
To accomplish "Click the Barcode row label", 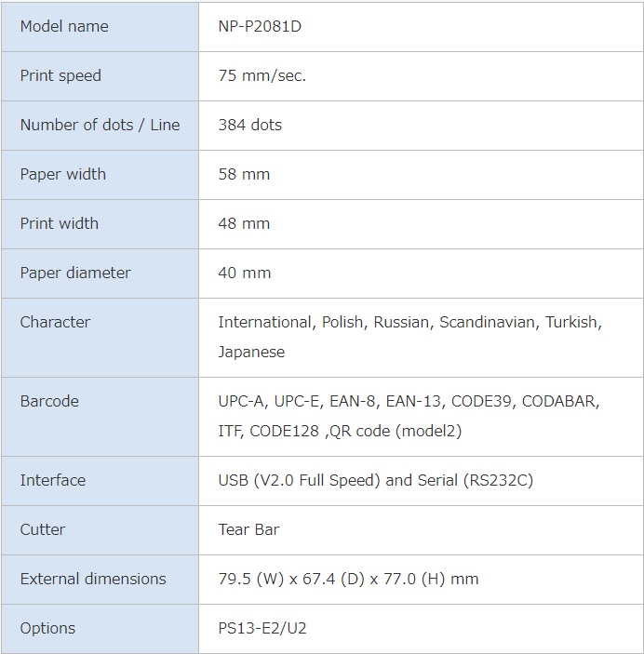I will click(49, 401).
